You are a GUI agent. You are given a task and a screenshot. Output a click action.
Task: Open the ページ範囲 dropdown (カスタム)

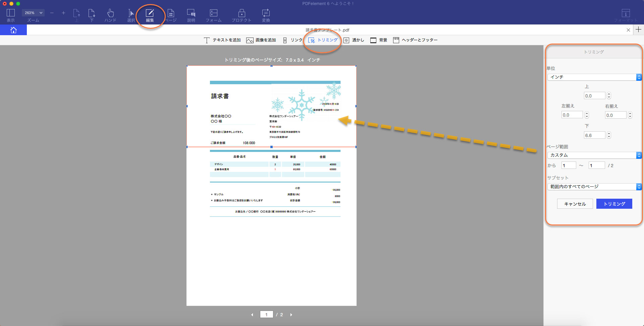pos(594,155)
